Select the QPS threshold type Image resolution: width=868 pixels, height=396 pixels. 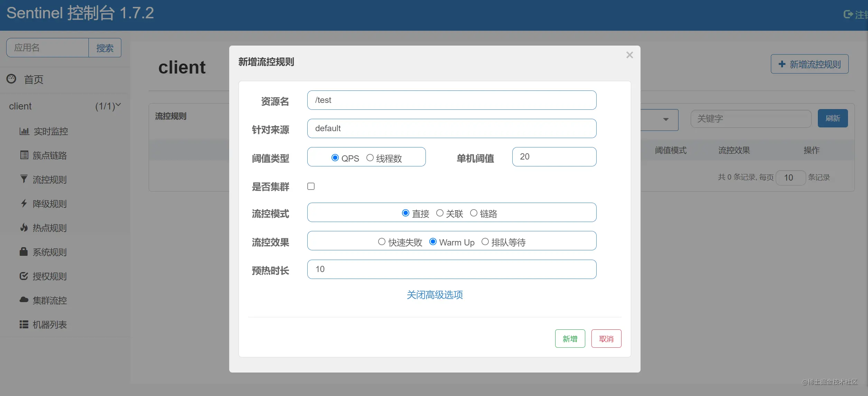pos(335,158)
